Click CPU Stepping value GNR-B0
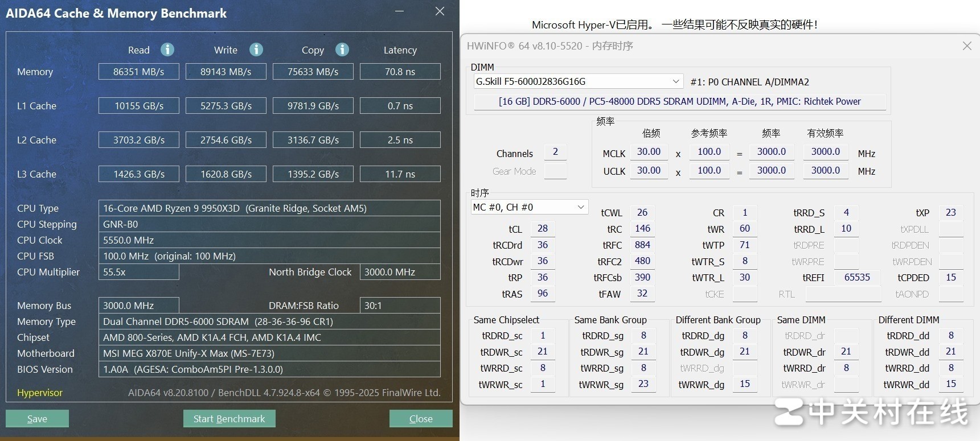Viewport: 980px width, 441px height. pyautogui.click(x=269, y=224)
